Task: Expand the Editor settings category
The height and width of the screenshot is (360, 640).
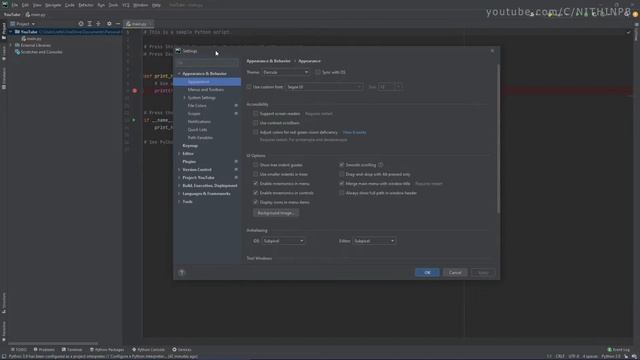Action: click(x=179, y=154)
